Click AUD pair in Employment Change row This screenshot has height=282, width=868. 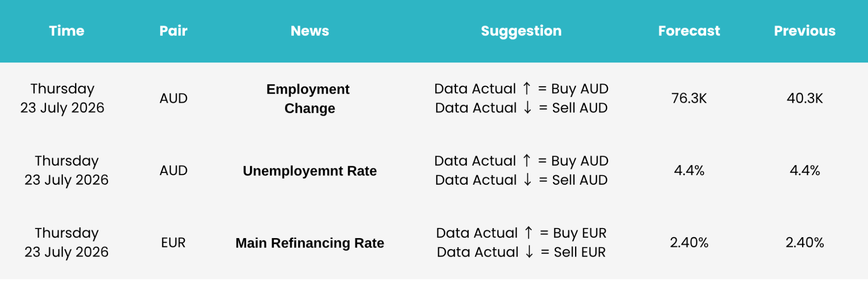tap(173, 98)
